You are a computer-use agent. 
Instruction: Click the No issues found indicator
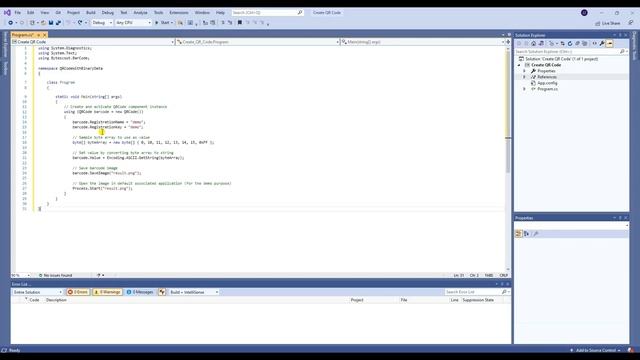coord(56,276)
